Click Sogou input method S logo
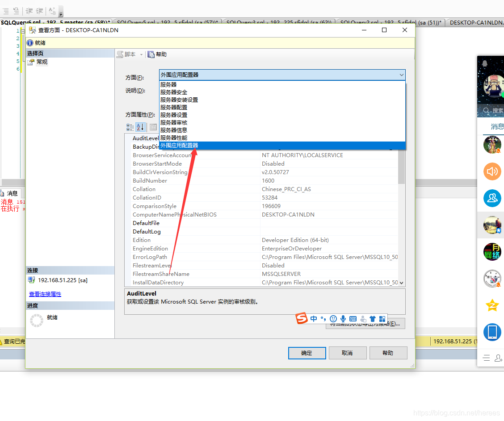The height and width of the screenshot is (421, 504). [x=302, y=318]
